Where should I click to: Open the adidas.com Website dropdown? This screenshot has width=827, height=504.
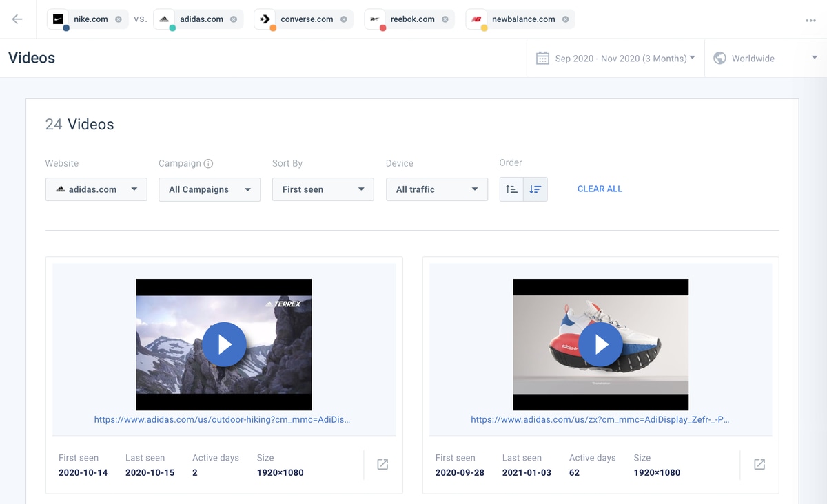tap(96, 189)
